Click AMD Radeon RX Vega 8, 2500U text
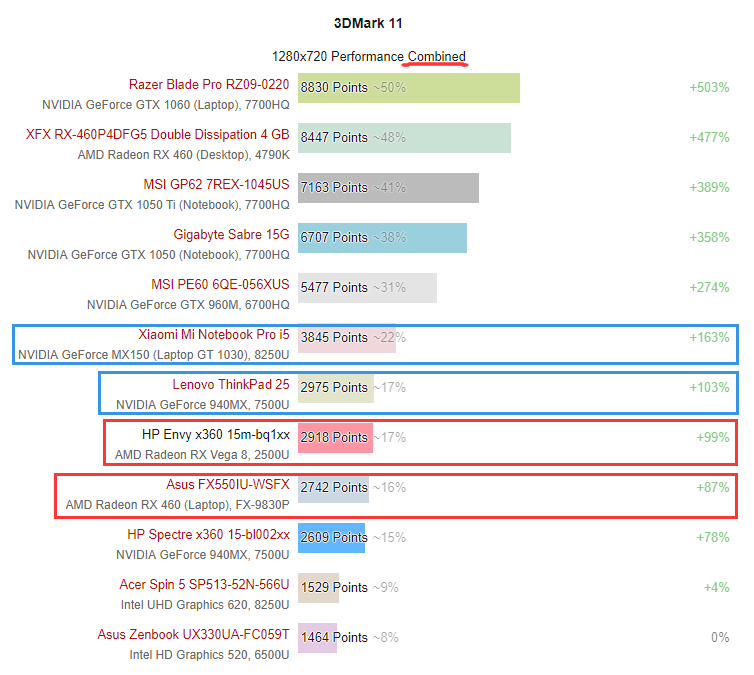 202,455
